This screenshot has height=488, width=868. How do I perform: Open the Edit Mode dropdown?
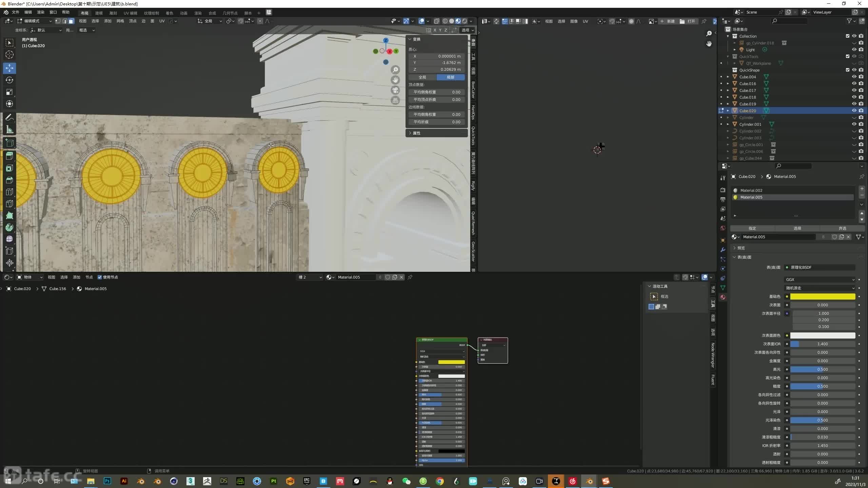point(34,21)
